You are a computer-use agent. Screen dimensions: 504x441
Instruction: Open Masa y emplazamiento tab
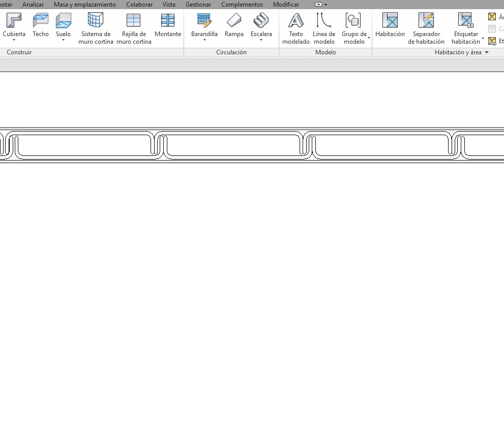84,5
